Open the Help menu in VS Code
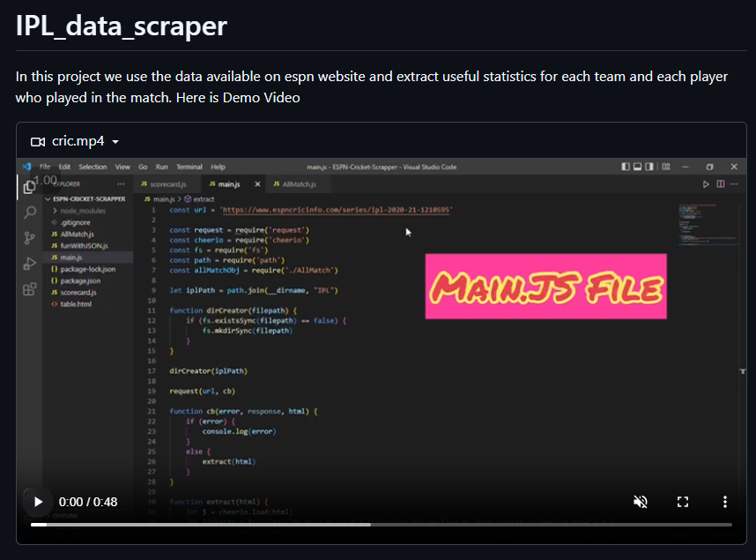Viewport: 756px width, 560px height. pos(218,167)
